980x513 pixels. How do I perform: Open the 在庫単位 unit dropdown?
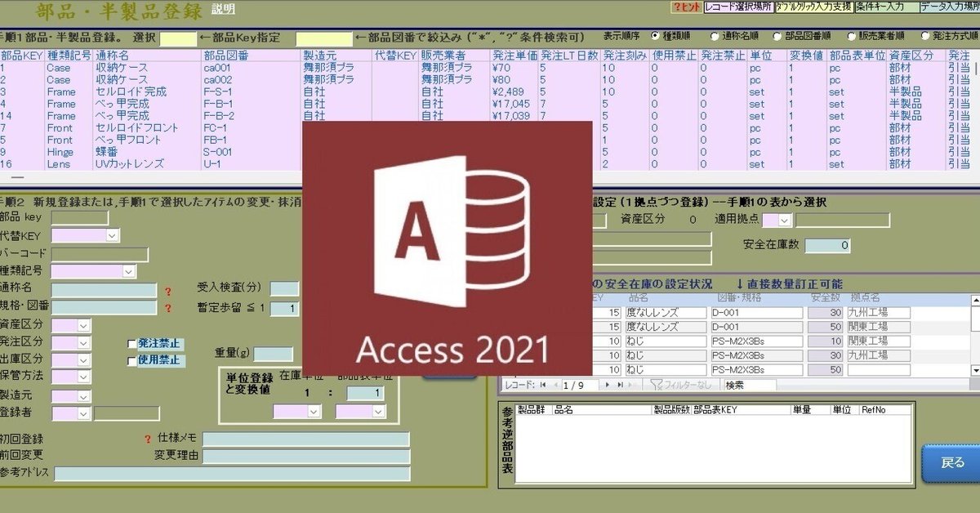coord(314,412)
